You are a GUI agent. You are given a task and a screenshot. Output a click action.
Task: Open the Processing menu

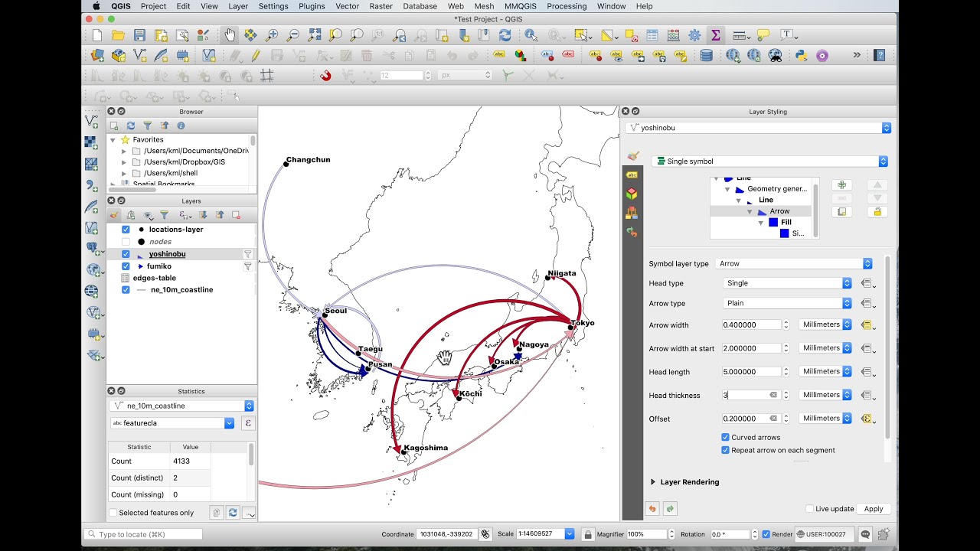[567, 6]
